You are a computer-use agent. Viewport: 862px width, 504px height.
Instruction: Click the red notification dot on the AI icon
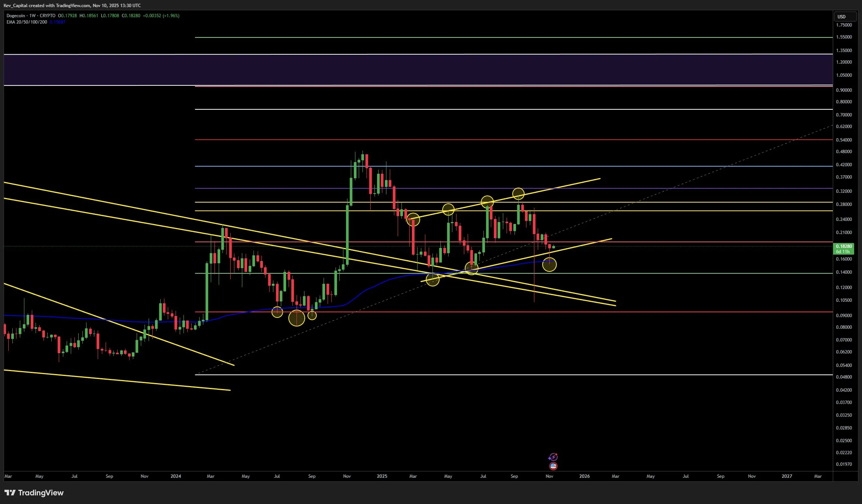tap(556, 453)
